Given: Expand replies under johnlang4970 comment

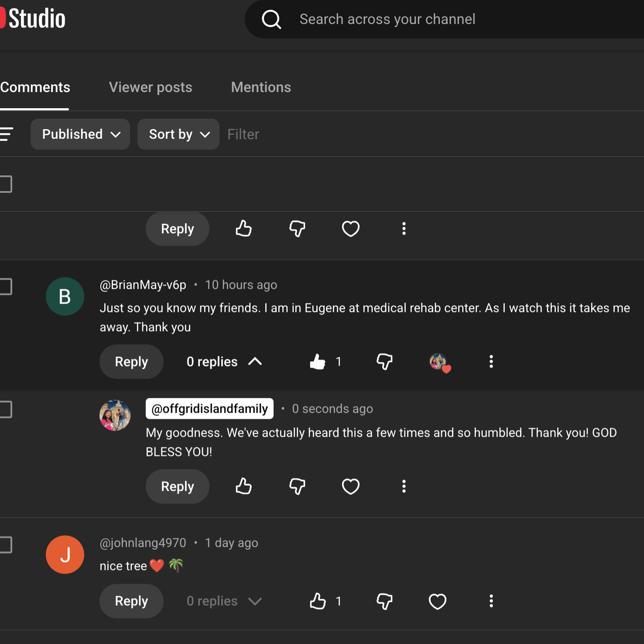Looking at the screenshot, I should click(x=224, y=601).
